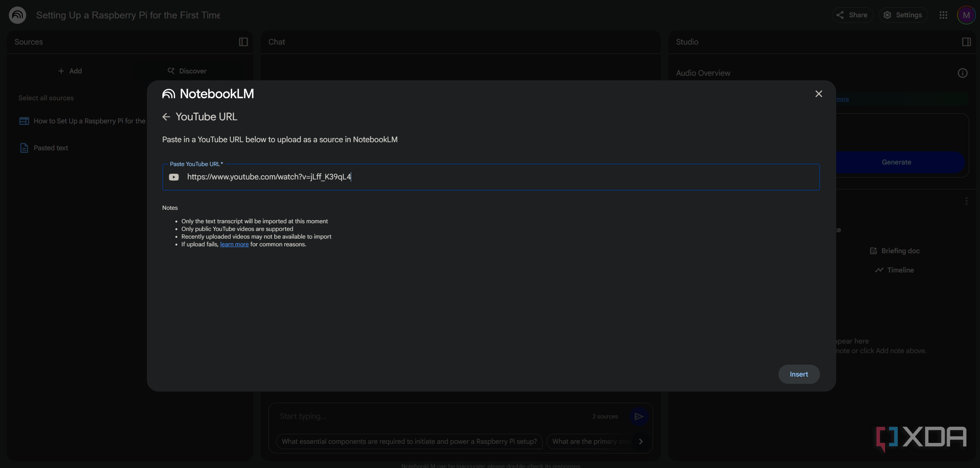This screenshot has width=980, height=468.
Task: Click the Insert button
Action: tap(799, 374)
